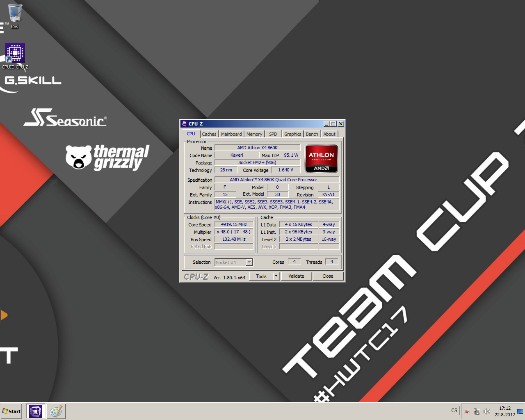Click the multiplier value x 48.0
This screenshot has height=420, width=525.
pyautogui.click(x=234, y=232)
